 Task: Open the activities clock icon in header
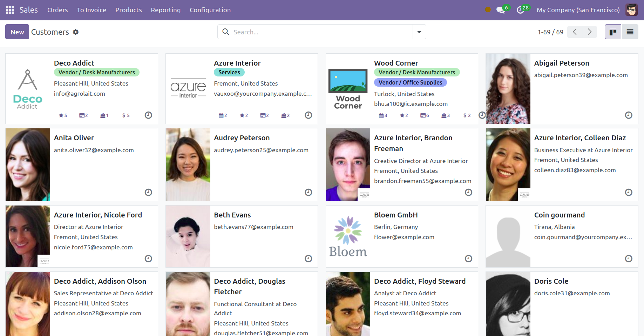coord(520,10)
